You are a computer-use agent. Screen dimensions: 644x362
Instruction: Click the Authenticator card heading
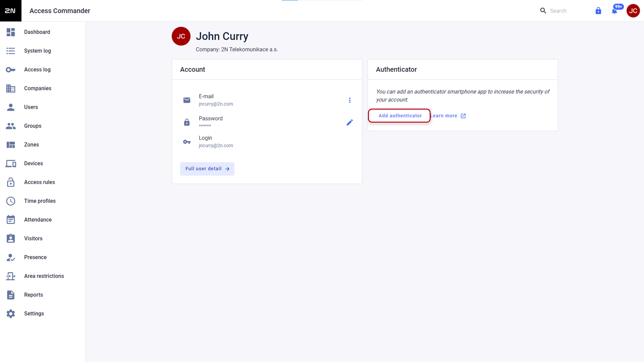(396, 70)
